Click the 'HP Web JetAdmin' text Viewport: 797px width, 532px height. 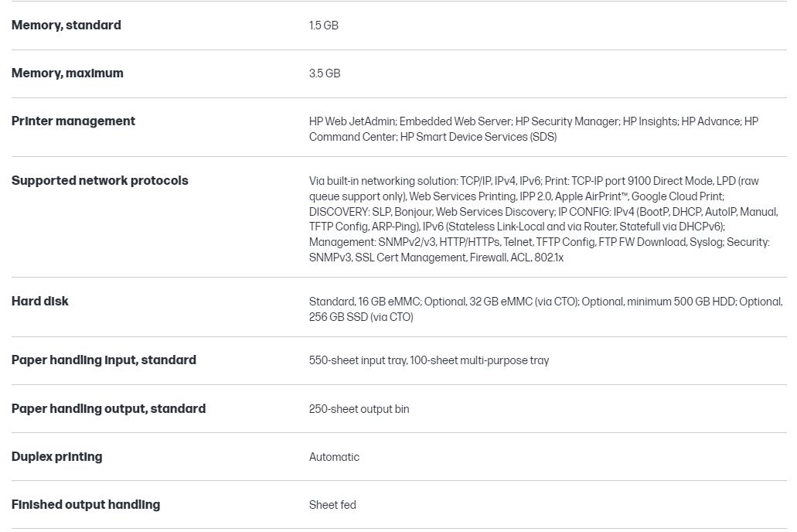tap(353, 121)
